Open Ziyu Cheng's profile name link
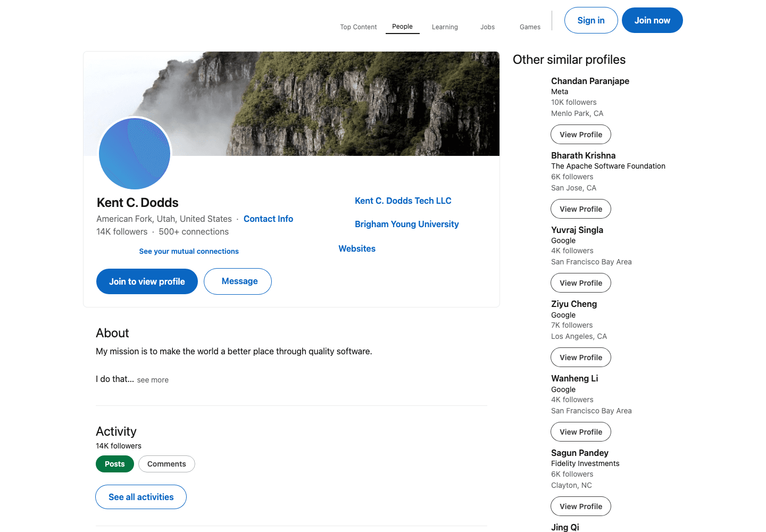 click(574, 304)
